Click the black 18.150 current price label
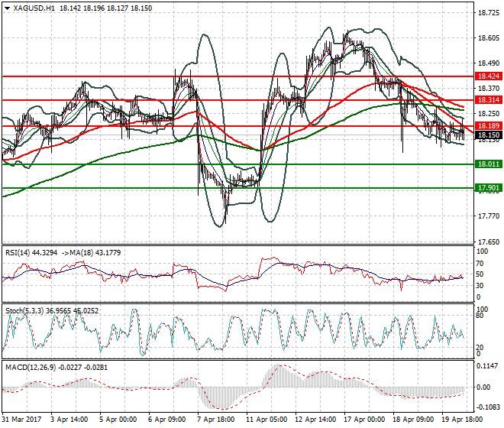 coord(489,135)
